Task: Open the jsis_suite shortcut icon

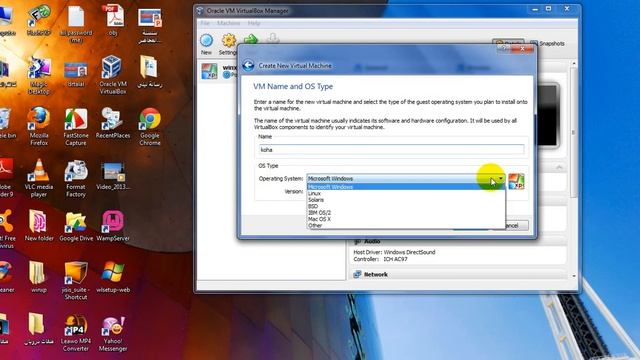Action: [x=76, y=273]
